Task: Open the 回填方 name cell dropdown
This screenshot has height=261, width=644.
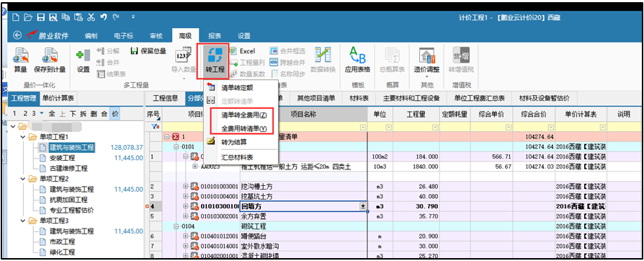Action: click(x=362, y=206)
